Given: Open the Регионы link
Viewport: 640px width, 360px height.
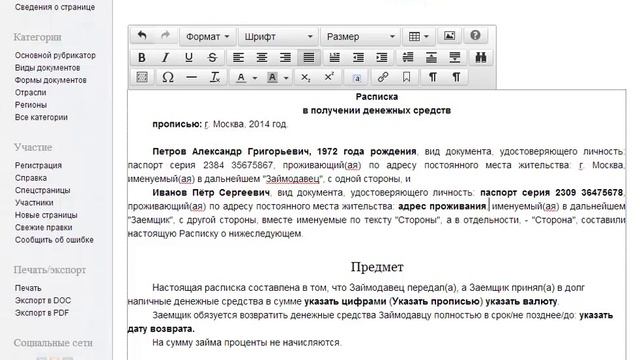Looking at the screenshot, I should [31, 104].
